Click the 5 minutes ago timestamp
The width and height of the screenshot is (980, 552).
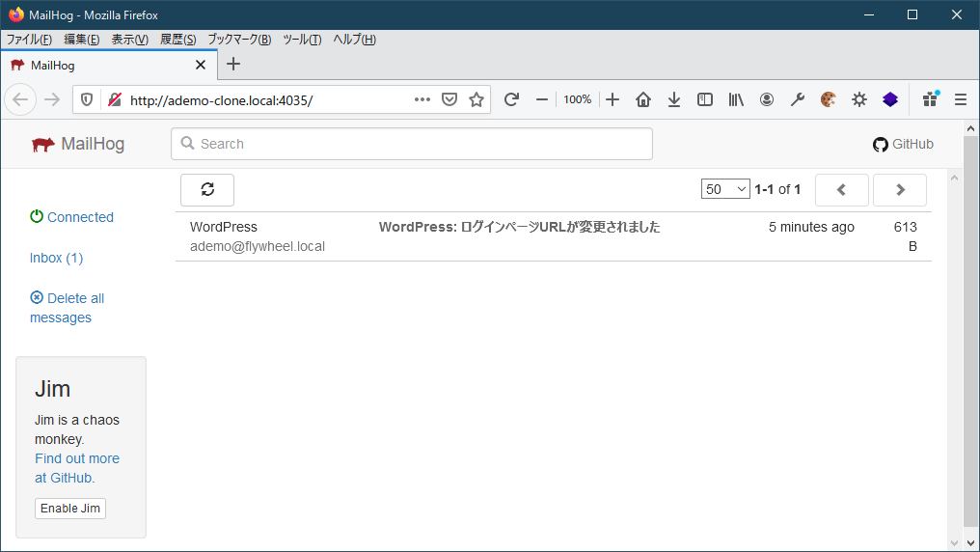click(x=811, y=227)
